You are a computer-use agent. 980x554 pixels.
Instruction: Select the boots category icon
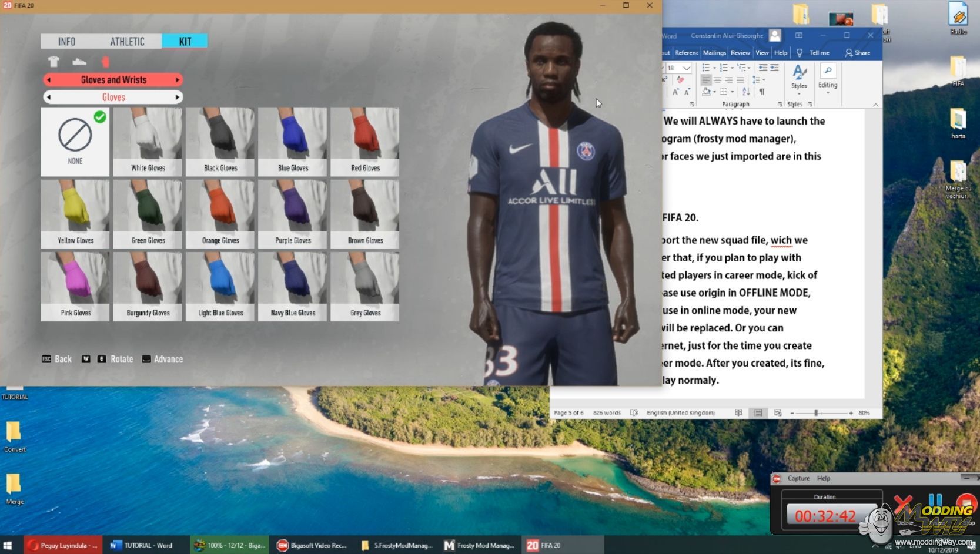[79, 62]
